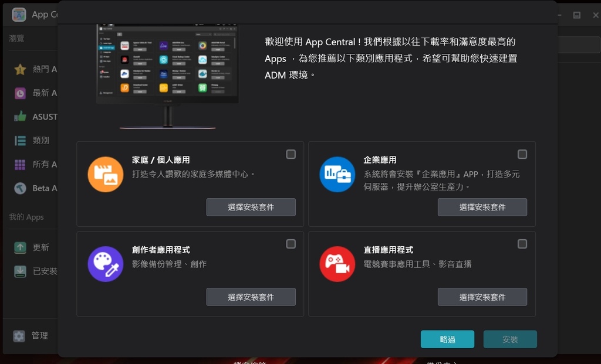This screenshot has width=601, height=364.
Task: Click the 電競賽事應用工具、影音直播 description text
Action: 417,264
